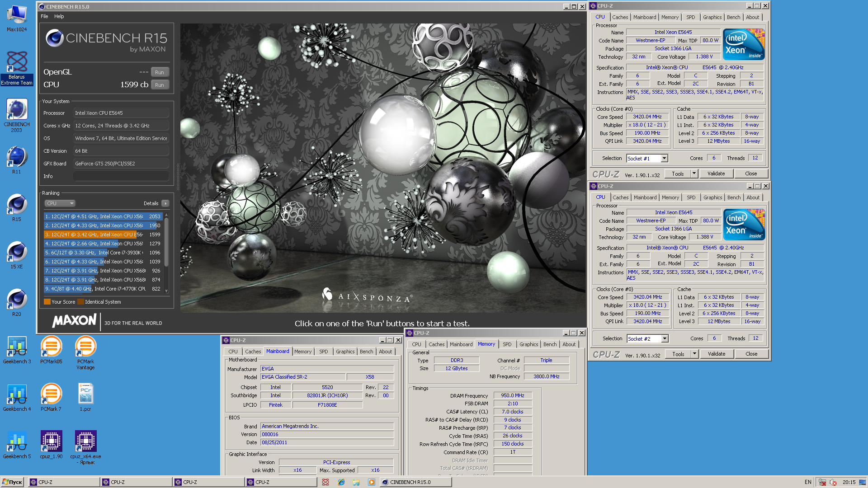868x488 pixels.
Task: Click the DRAM Frequency 950.0 MHz value
Action: pos(513,395)
